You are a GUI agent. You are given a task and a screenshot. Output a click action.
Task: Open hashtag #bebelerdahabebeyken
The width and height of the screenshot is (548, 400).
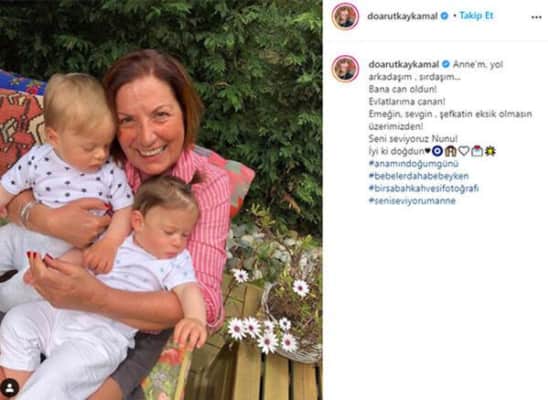pos(418,176)
